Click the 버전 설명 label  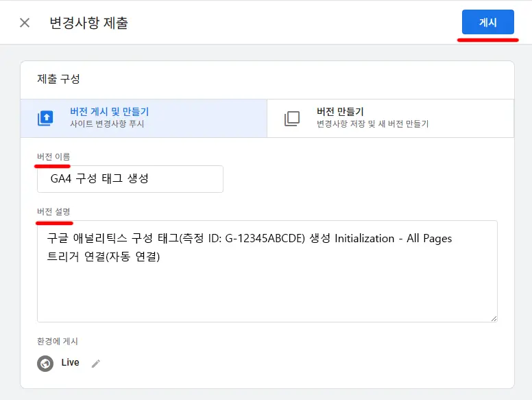[x=53, y=211]
